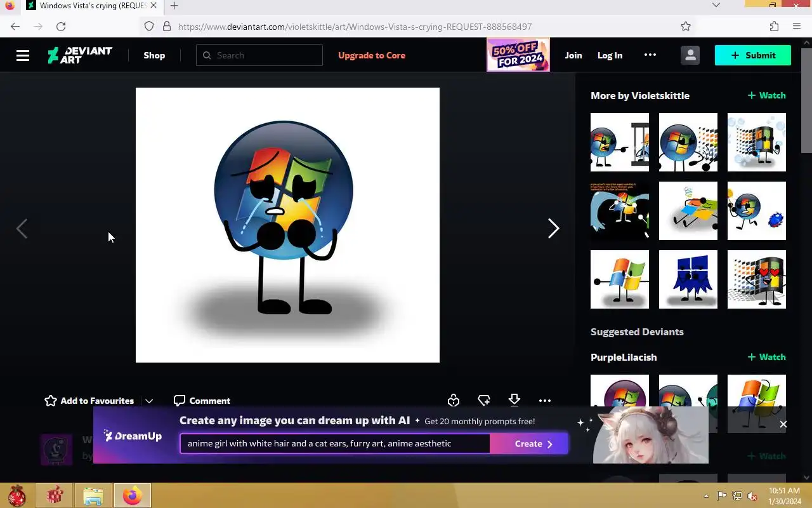Expand the favourites collection dropdown arrow

(x=149, y=401)
